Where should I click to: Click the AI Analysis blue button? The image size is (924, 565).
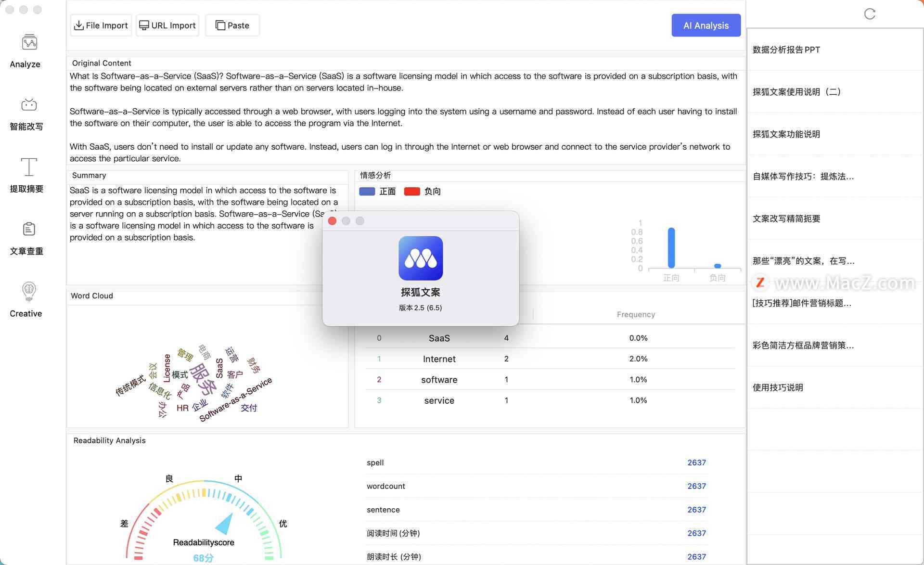(x=706, y=25)
